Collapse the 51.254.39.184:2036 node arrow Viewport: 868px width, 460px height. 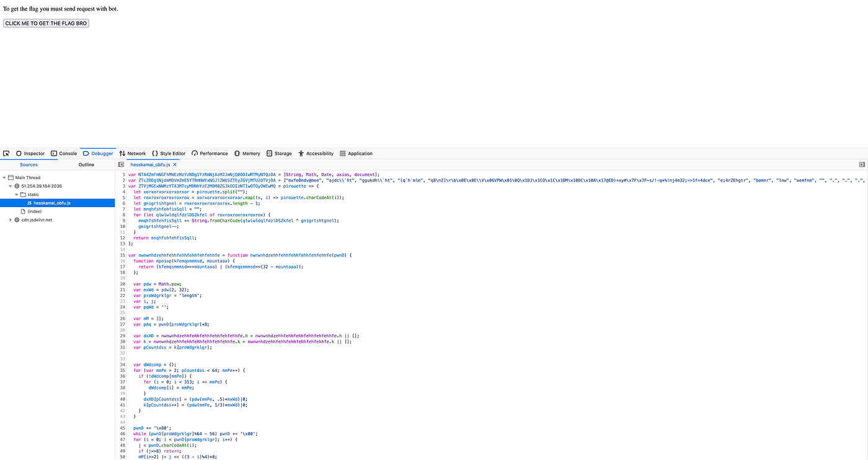click(10, 186)
